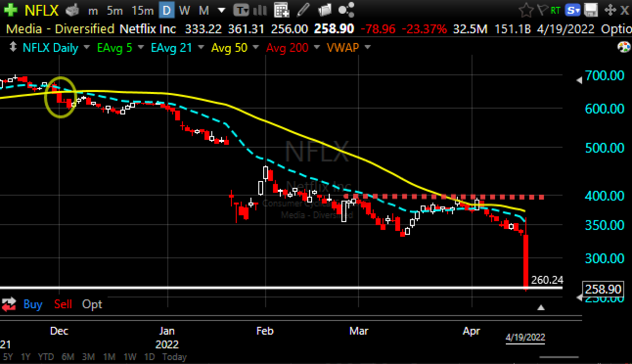Click the flag icon for NFLX
This screenshot has height=364, width=632.
click(541, 9)
